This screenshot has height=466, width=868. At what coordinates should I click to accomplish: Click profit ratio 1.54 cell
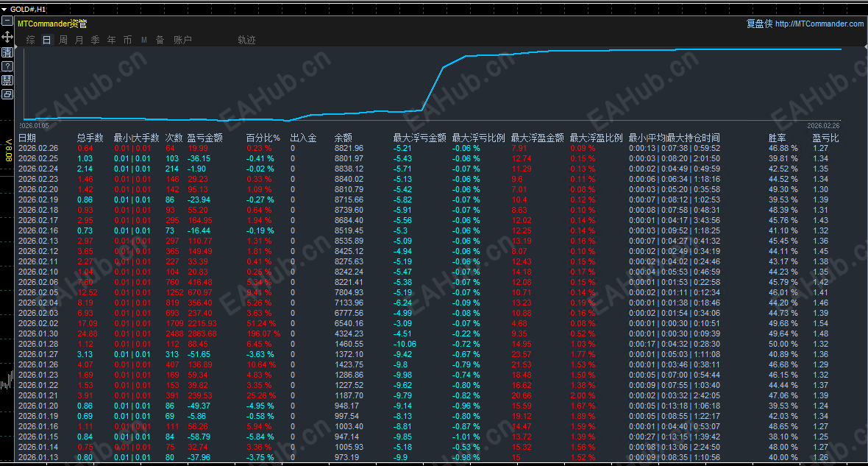820,324
